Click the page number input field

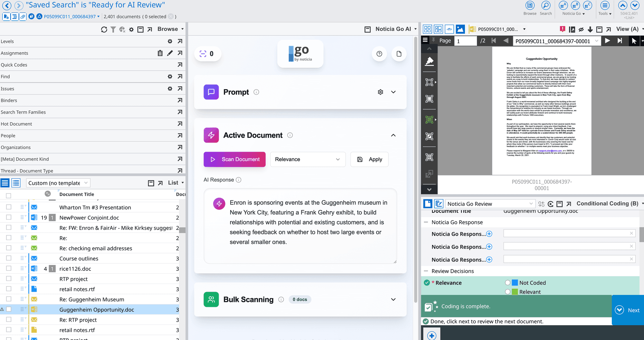pos(465,41)
